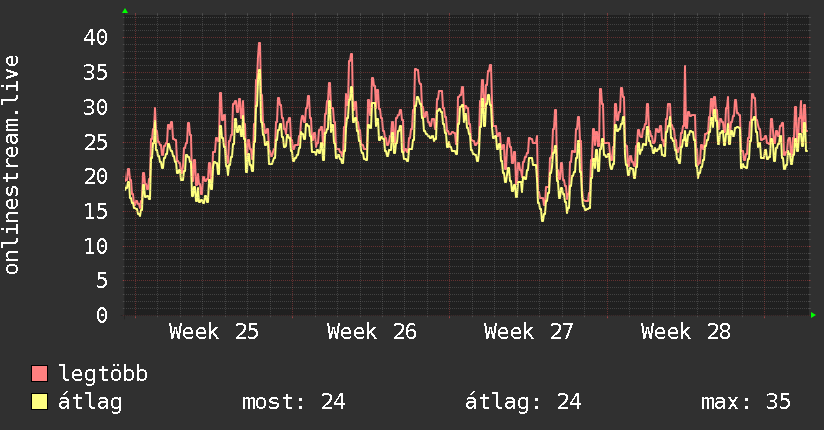Select the Week 26 axis label
The image size is (824, 430).
[372, 332]
